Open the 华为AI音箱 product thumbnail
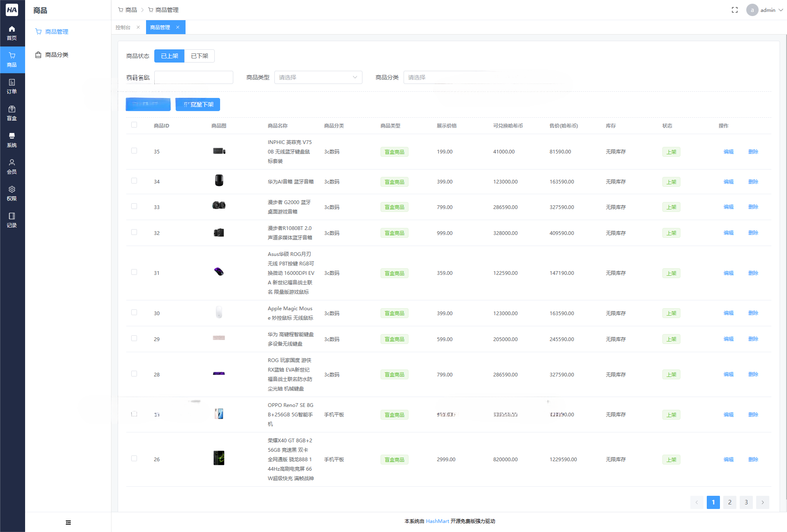Screen dimensions: 787x532 click(219, 180)
